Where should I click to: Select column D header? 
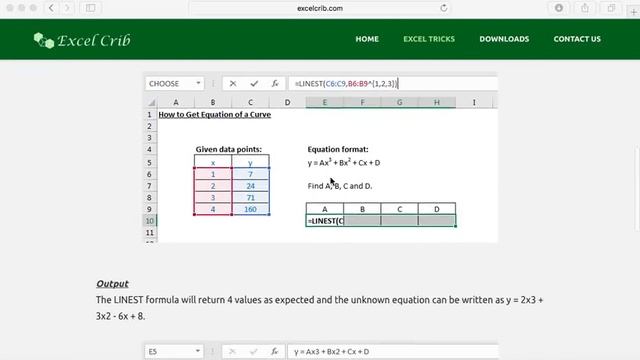[287, 102]
